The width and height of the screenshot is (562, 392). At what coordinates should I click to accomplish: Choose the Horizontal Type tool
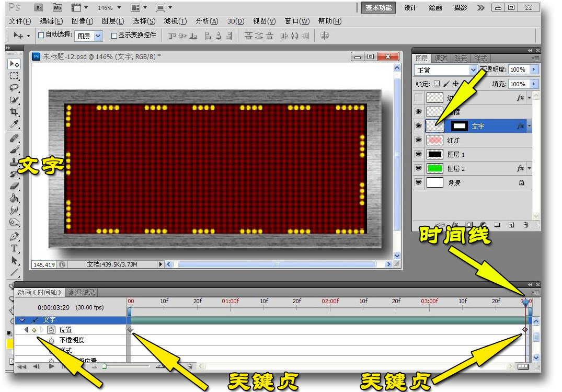point(14,248)
